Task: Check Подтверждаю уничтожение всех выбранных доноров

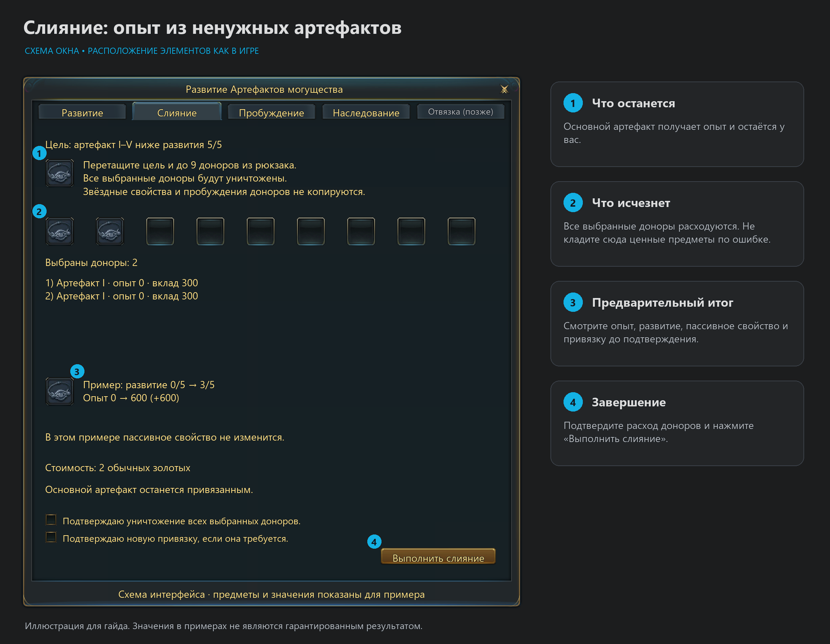Action: click(x=51, y=519)
